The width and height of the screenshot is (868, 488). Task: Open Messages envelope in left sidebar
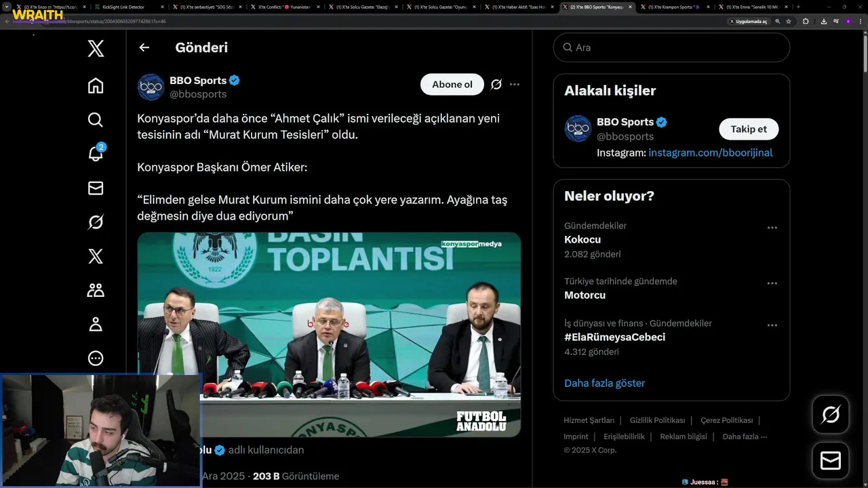point(96,188)
